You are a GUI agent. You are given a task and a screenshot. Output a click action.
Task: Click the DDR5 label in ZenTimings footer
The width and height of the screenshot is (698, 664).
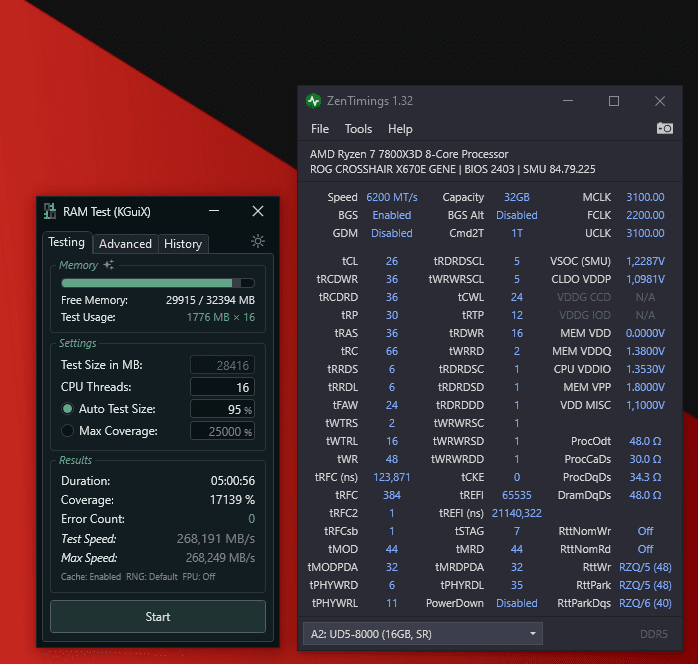pyautogui.click(x=654, y=634)
